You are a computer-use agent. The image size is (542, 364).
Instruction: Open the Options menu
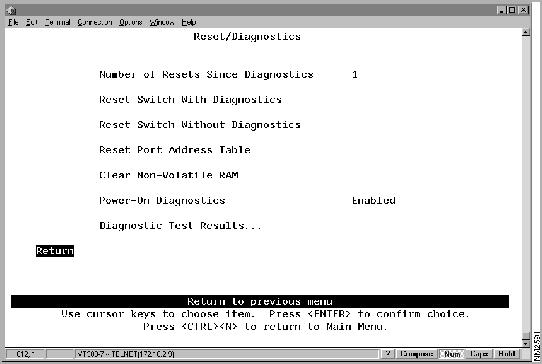coord(131,22)
